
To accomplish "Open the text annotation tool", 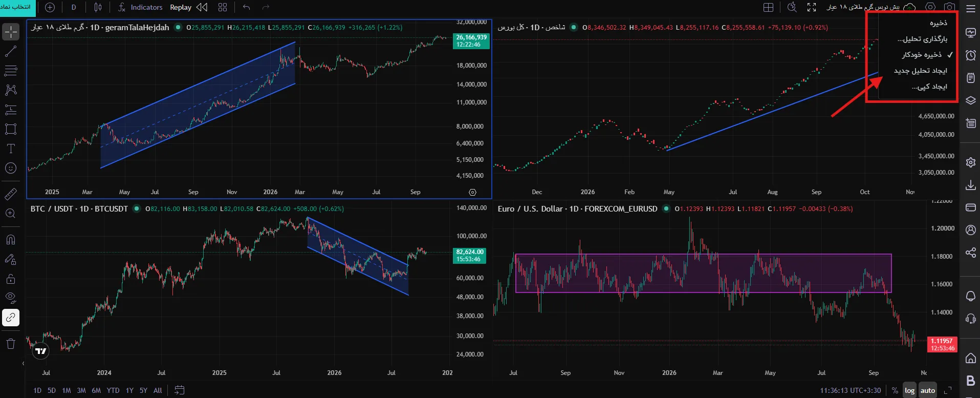I will [x=11, y=149].
